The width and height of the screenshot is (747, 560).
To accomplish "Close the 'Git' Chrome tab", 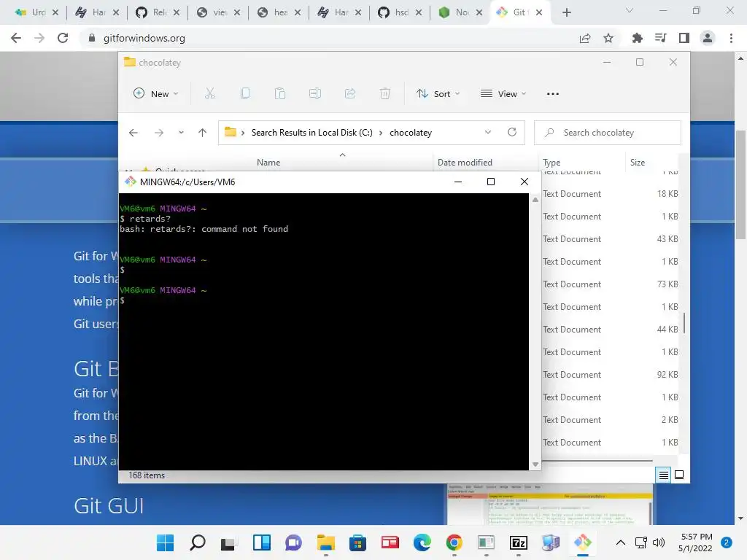I will [x=539, y=12].
